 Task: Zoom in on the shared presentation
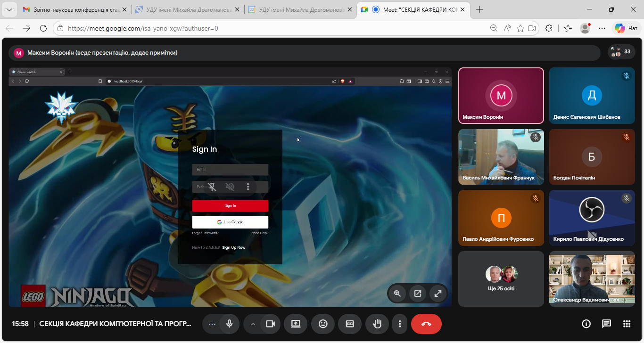point(397,294)
